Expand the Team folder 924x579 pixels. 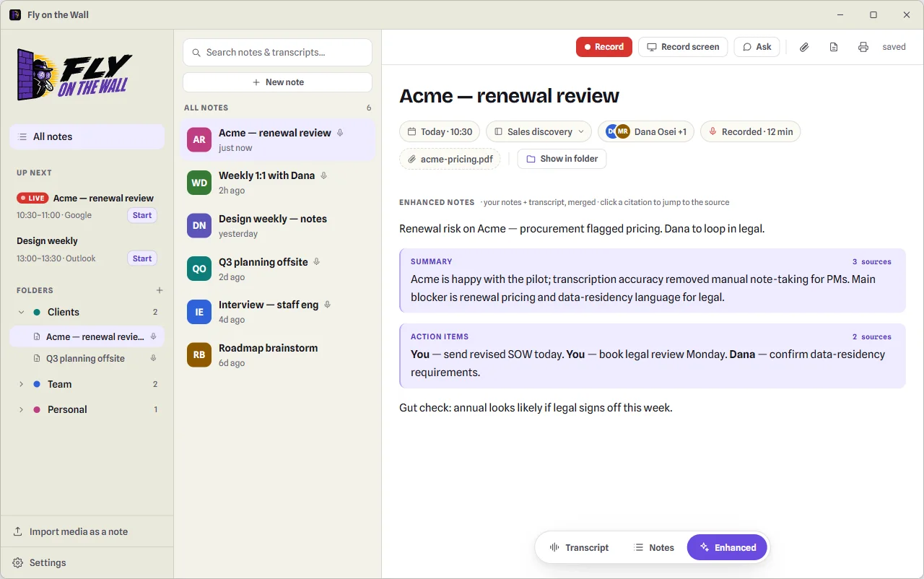coord(22,384)
